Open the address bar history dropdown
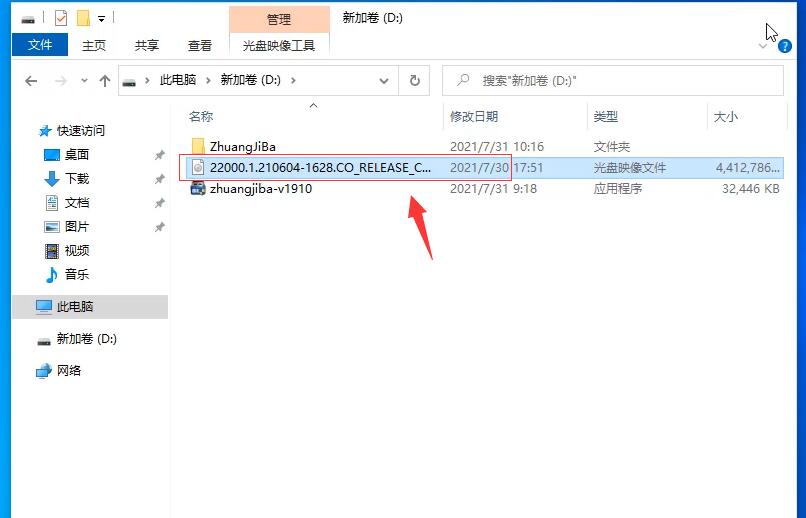Screen dimensions: 806x518 tap(383, 81)
